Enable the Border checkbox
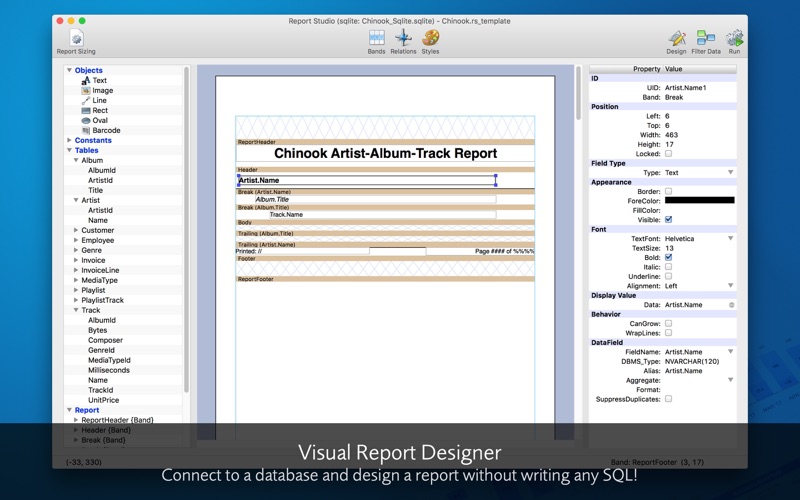The image size is (800, 500). coord(668,191)
